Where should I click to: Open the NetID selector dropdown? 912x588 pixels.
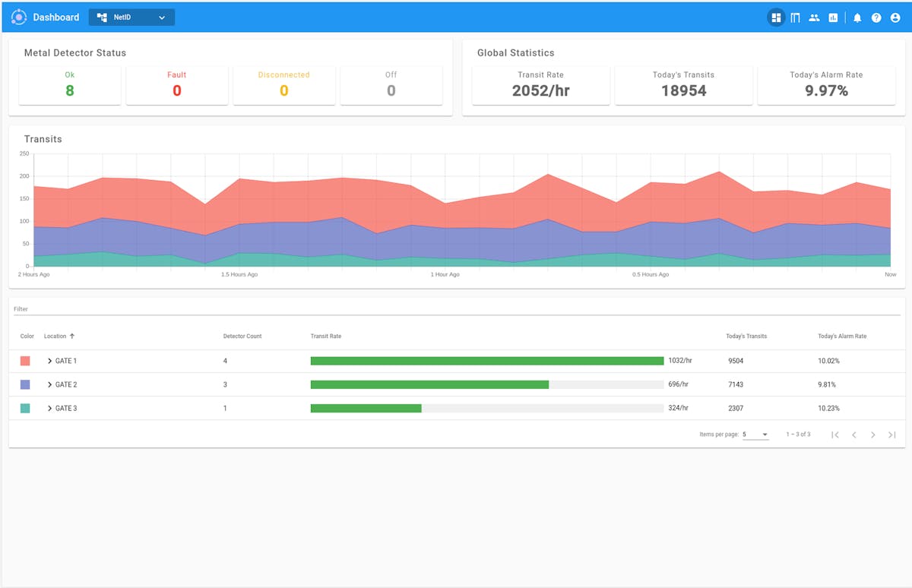point(131,17)
